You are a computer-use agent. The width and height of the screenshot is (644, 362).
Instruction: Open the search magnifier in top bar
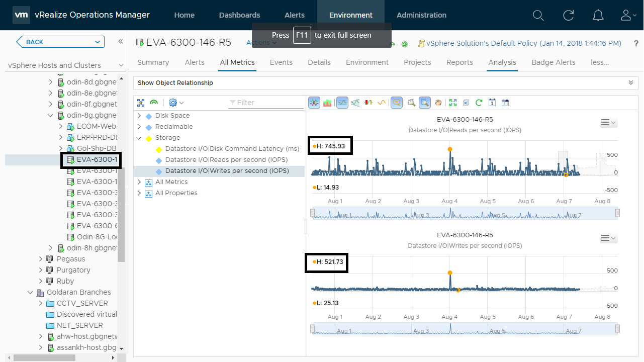pyautogui.click(x=538, y=15)
